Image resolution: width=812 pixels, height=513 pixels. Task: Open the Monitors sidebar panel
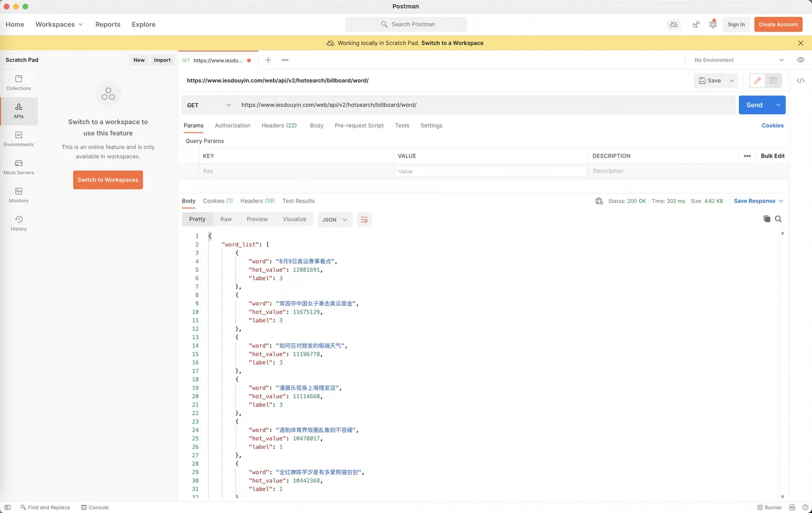coord(19,195)
